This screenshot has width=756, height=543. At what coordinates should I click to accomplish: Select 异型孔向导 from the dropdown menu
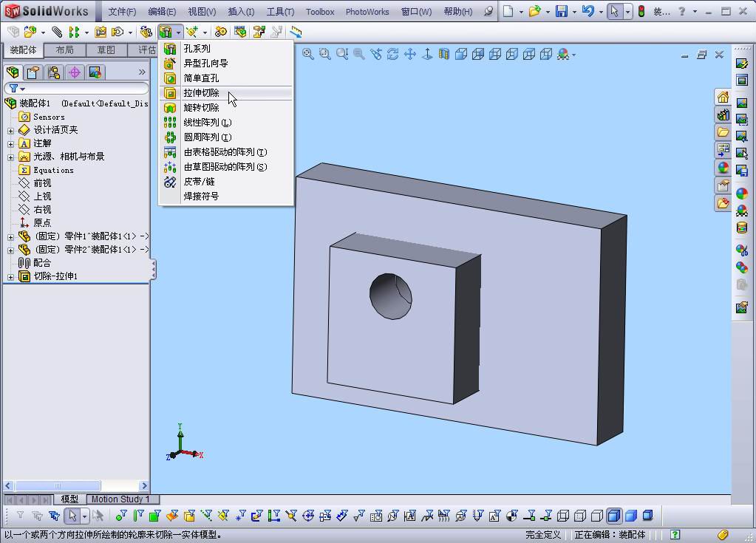click(x=226, y=63)
